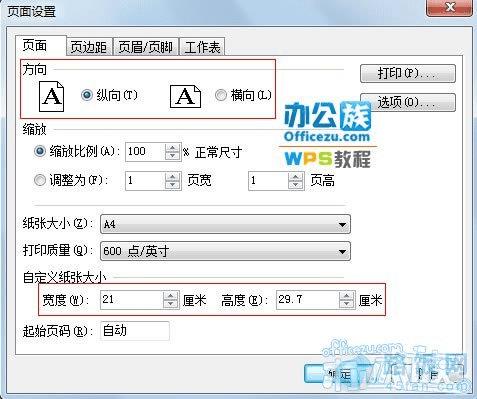Click the 打印(P)... button
Viewport: 477px width, 399px height.
408,73
